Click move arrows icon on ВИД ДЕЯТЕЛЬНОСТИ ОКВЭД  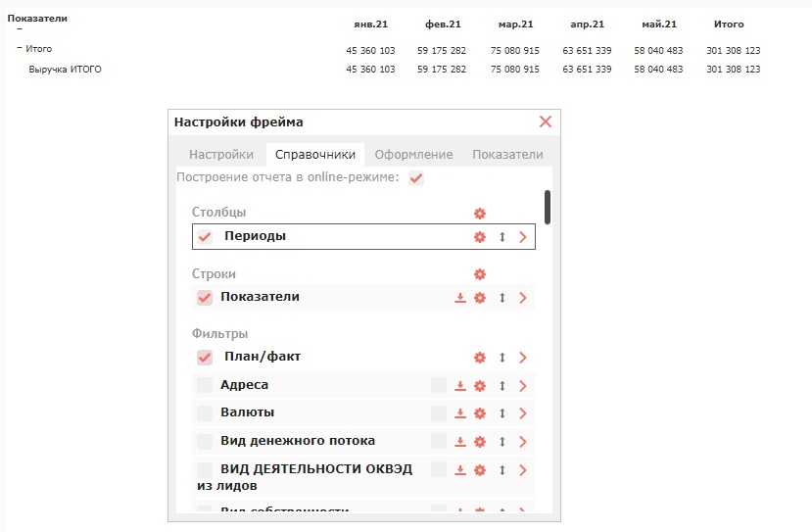tap(502, 470)
